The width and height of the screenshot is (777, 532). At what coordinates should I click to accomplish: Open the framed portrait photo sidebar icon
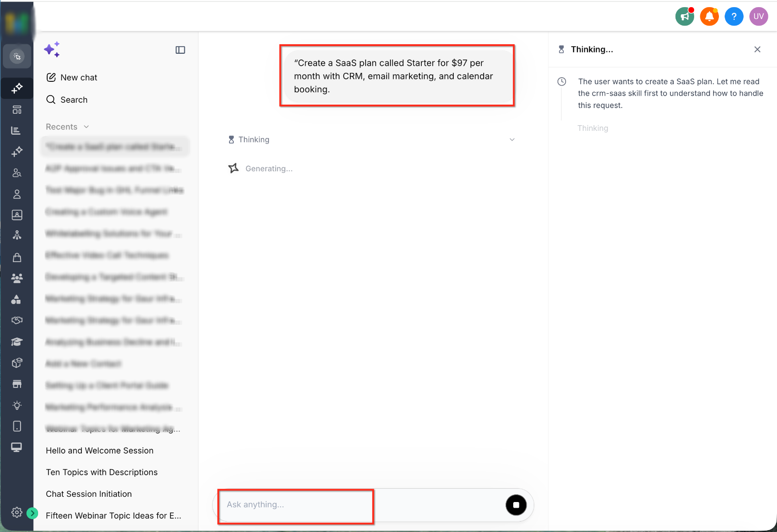[17, 215]
